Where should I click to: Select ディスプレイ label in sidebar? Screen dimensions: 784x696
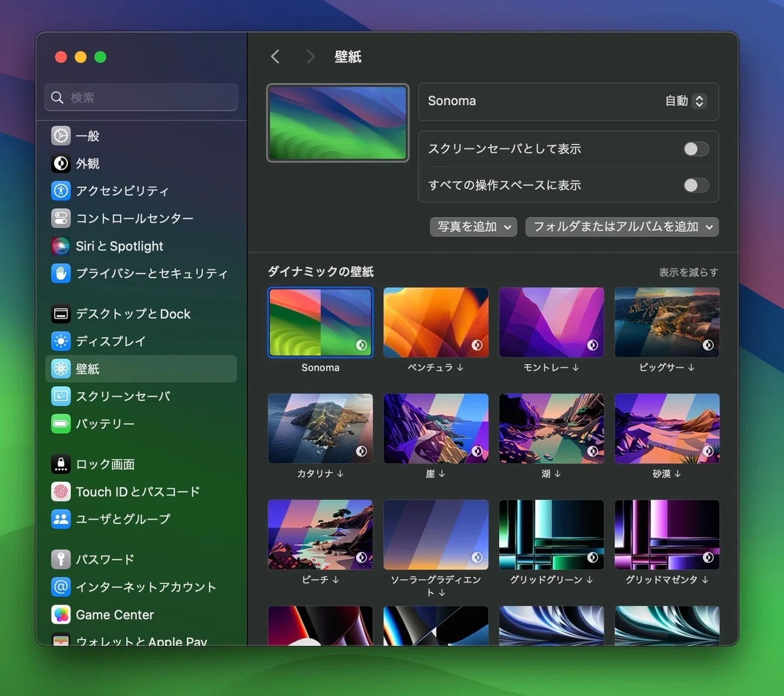110,341
